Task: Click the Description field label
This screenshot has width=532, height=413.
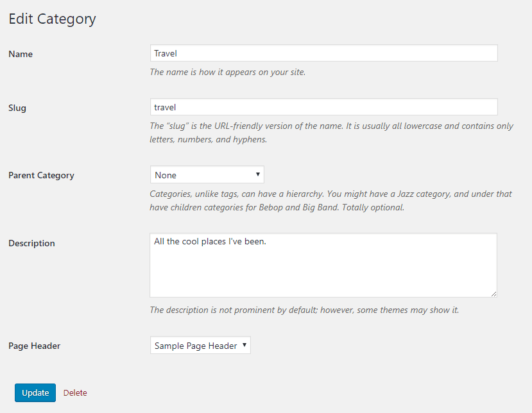Action: coord(31,244)
